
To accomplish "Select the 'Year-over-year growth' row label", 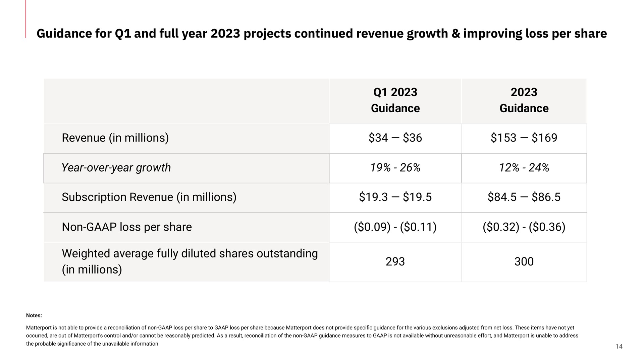I will pyautogui.click(x=116, y=168).
